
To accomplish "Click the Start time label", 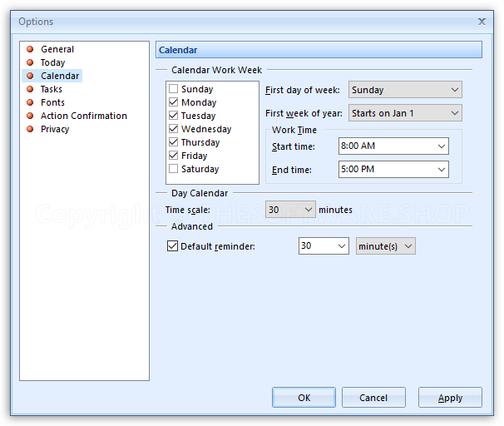I will [x=293, y=146].
